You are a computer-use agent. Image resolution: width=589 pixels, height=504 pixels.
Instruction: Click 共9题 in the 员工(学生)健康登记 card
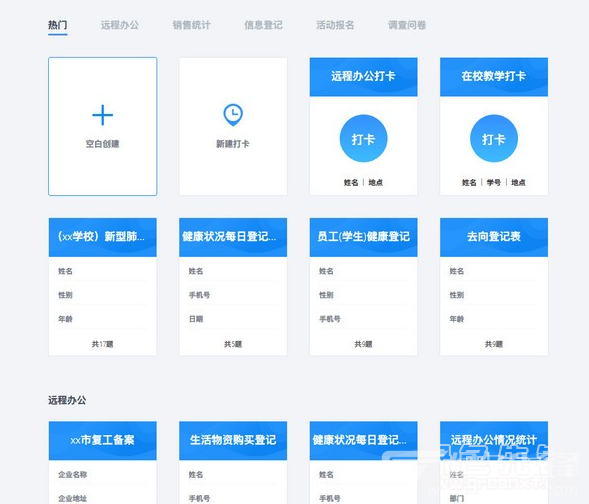[363, 344]
